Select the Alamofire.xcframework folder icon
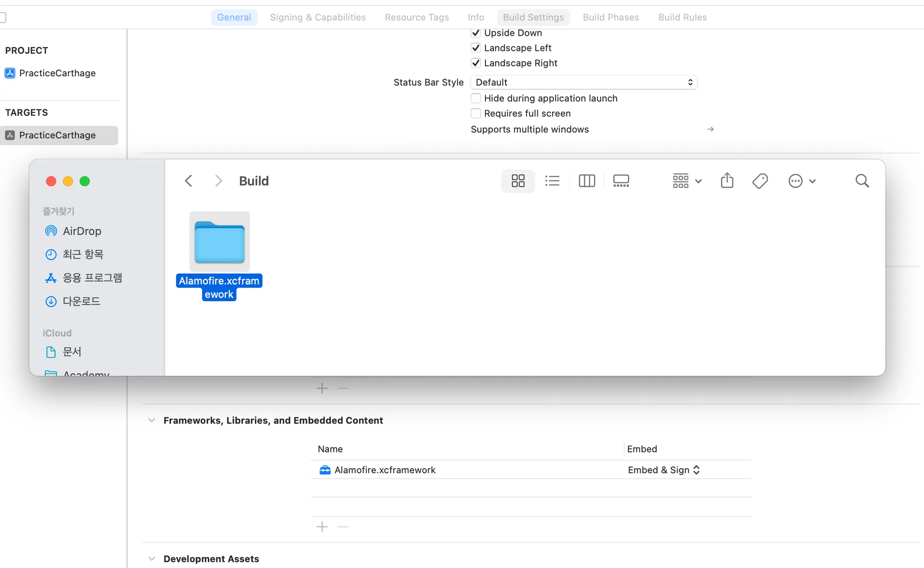Image resolution: width=924 pixels, height=568 pixels. tap(219, 242)
